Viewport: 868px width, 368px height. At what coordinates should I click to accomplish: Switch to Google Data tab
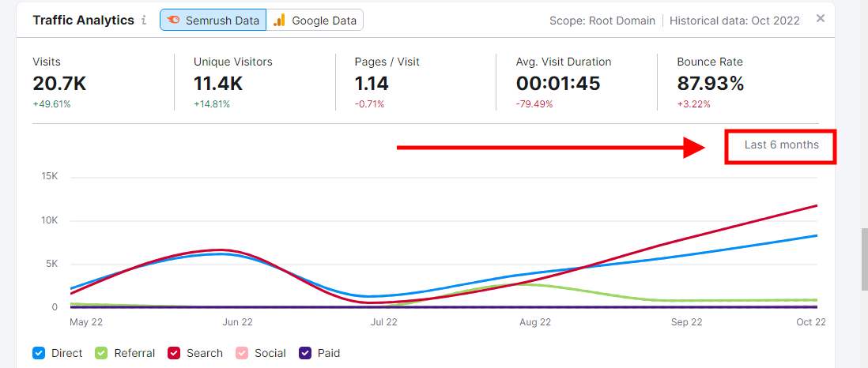(315, 21)
